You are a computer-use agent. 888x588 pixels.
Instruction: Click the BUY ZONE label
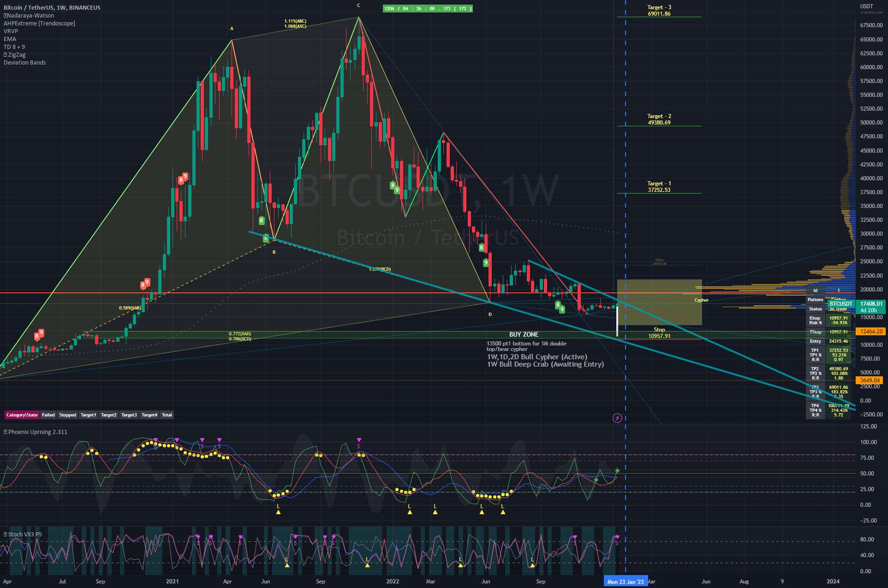(524, 335)
